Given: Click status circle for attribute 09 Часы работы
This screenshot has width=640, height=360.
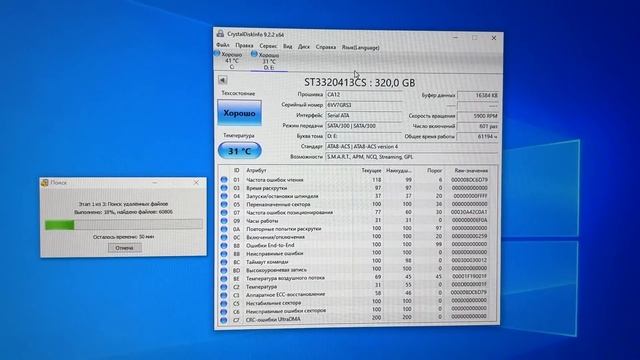Looking at the screenshot, I should coord(224,221).
